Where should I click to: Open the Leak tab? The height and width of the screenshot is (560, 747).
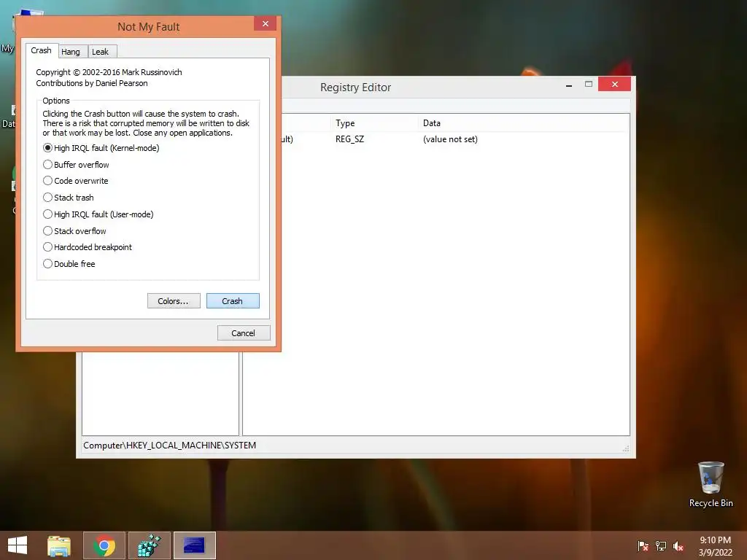(x=101, y=52)
